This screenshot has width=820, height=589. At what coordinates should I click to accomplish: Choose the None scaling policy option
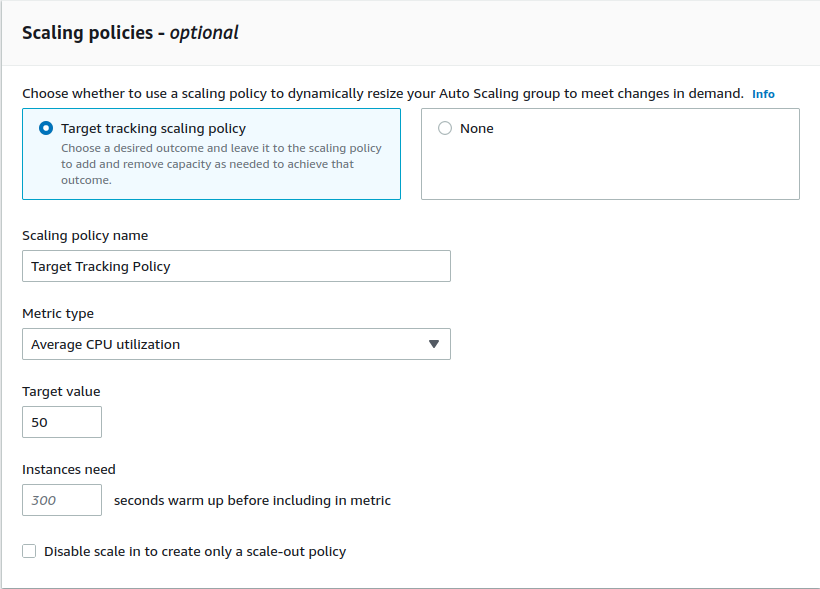(x=444, y=128)
